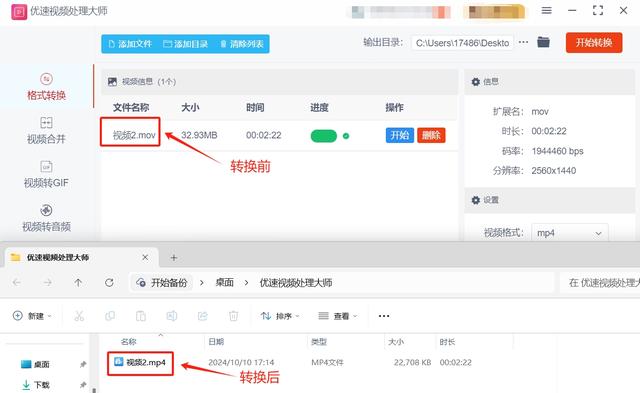The image size is (640, 393).
Task: Click green completed check icon in progress column
Action: click(346, 136)
